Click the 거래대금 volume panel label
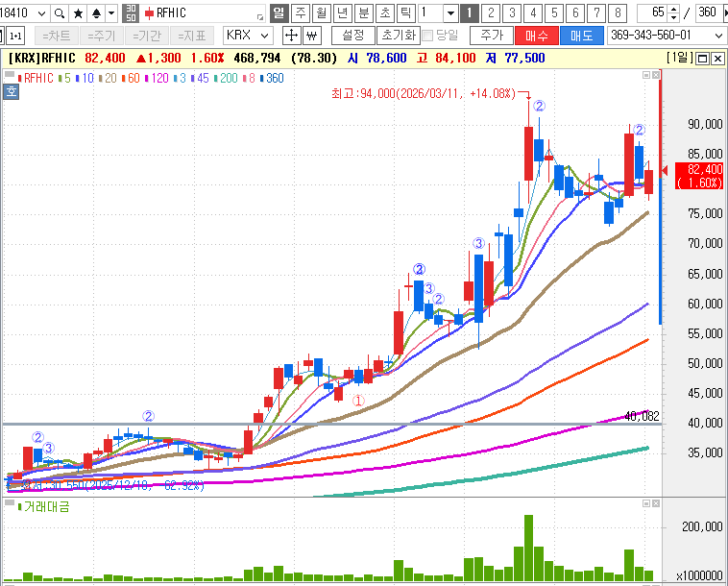Image resolution: width=728 pixels, height=586 pixels. click(x=43, y=506)
